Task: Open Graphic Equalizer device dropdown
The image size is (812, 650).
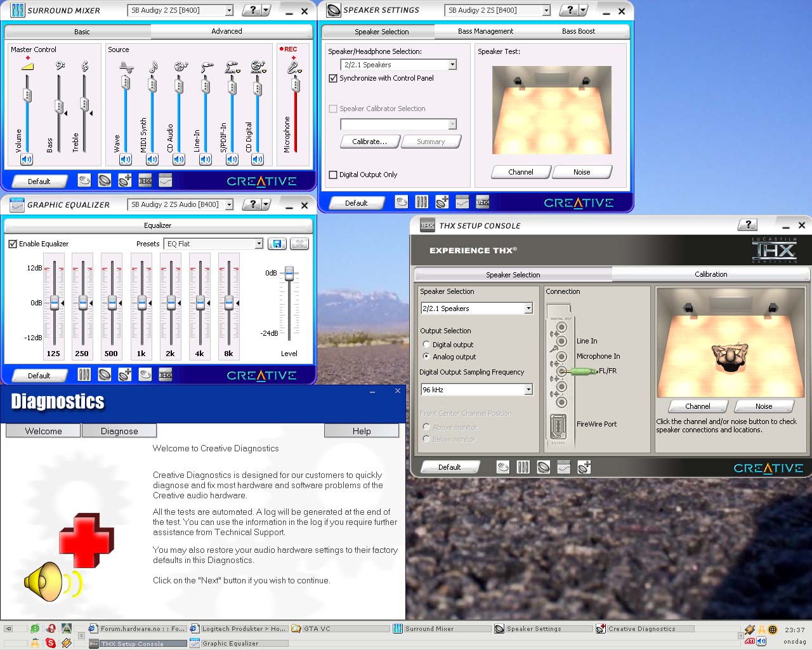Action: tap(229, 204)
